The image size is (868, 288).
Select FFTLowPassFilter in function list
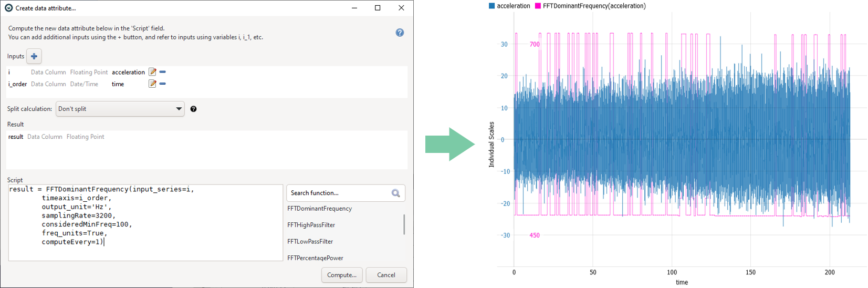310,242
